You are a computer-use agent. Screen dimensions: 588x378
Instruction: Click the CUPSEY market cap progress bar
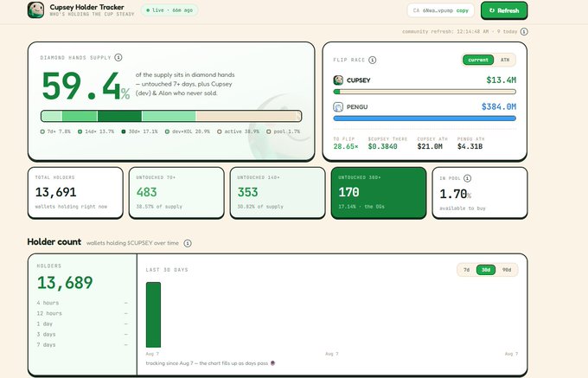pos(425,92)
